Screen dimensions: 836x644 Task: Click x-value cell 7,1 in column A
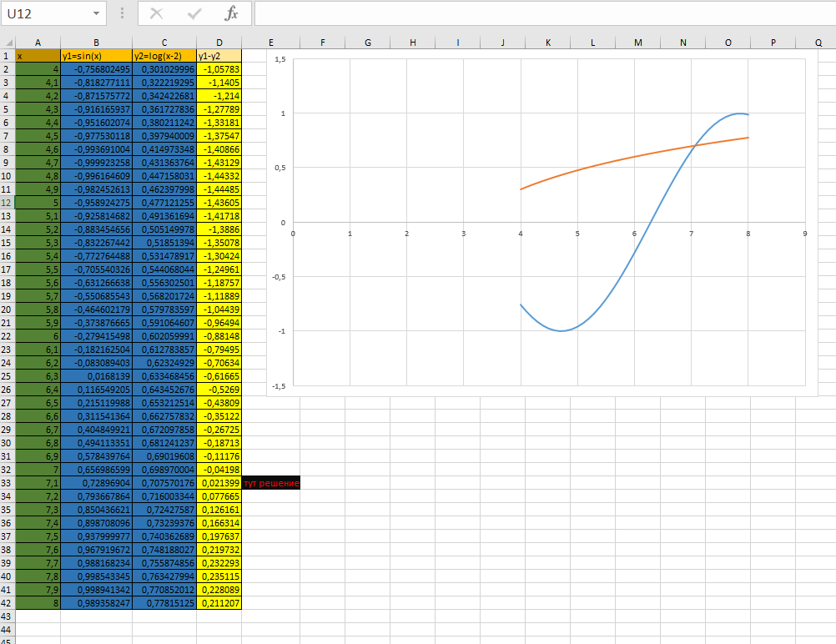[38, 483]
